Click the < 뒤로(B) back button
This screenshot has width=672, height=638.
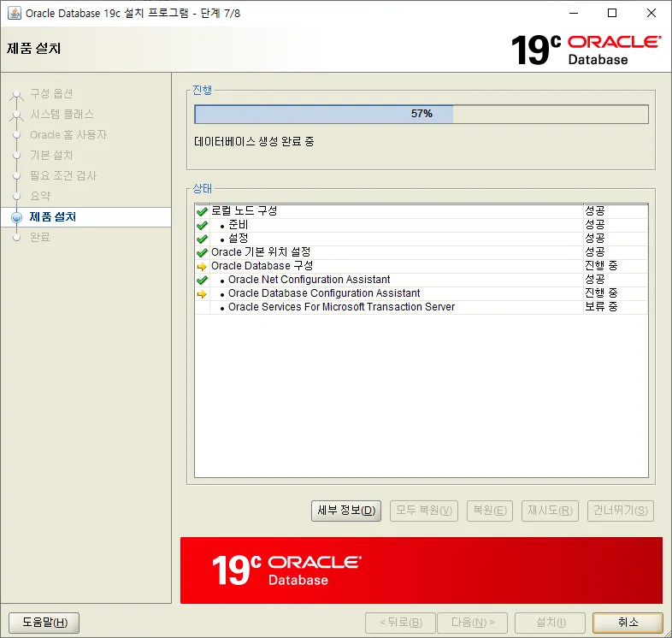pos(400,623)
